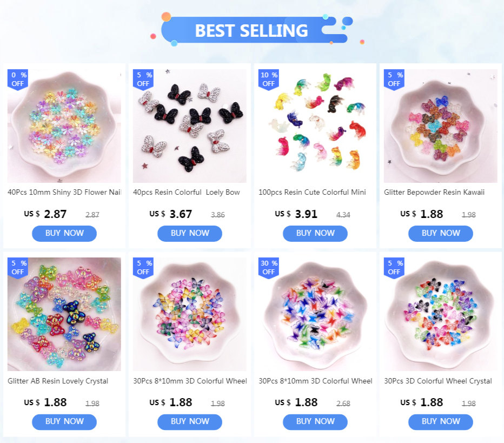Buy now the 30% off 3D Colorful Wheel item
Viewport: 504px width, 443px height.
[x=315, y=422]
